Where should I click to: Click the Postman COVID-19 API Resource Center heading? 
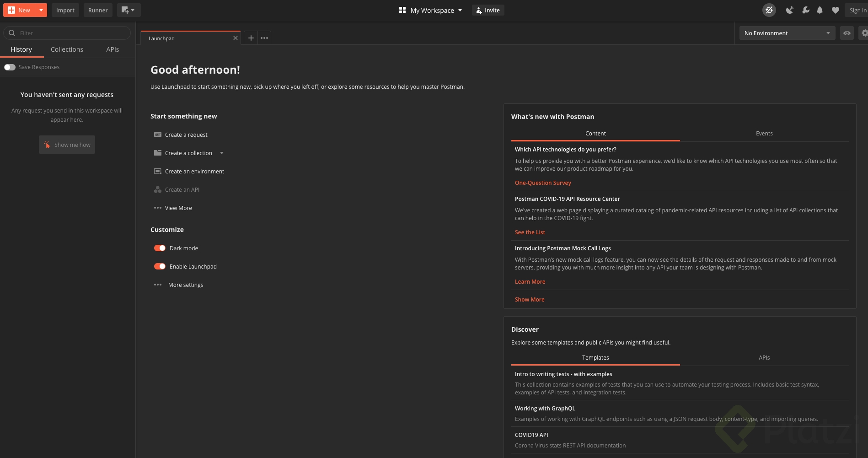click(568, 199)
